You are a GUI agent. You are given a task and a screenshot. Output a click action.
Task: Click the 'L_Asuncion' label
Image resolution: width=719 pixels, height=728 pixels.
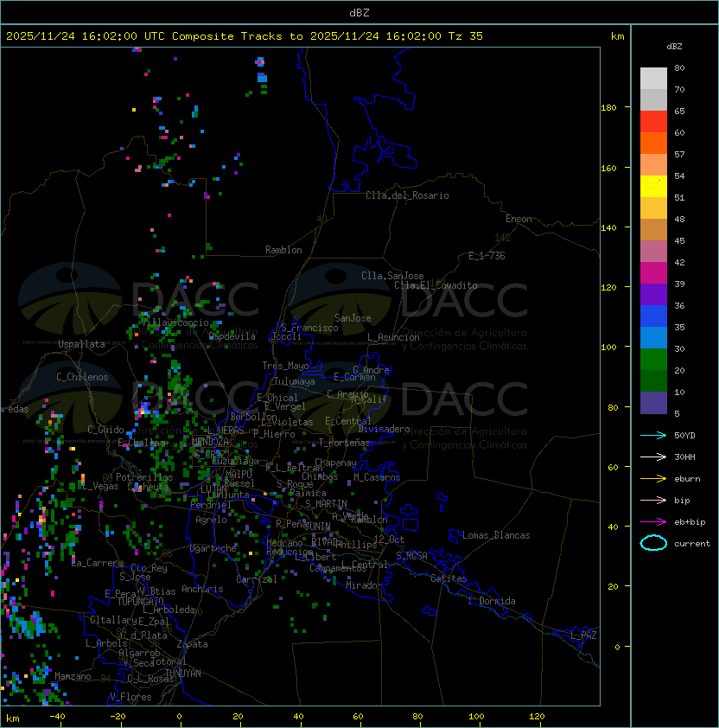click(x=393, y=337)
